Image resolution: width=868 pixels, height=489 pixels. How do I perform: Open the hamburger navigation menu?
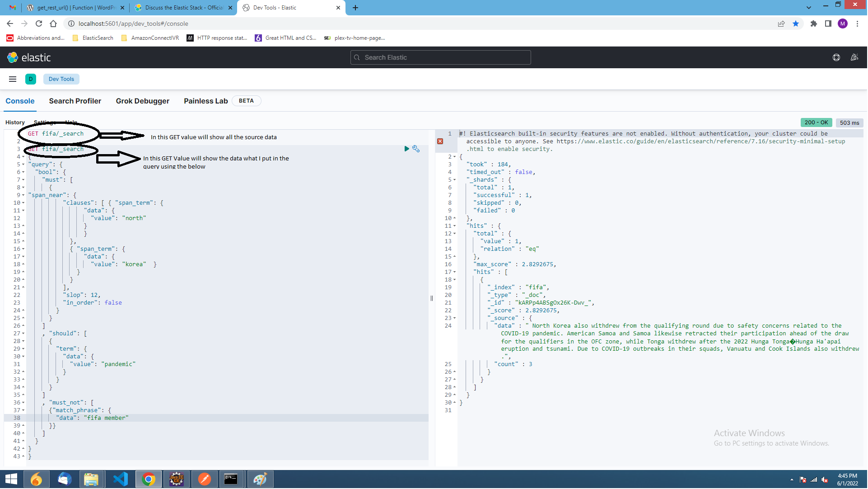13,79
